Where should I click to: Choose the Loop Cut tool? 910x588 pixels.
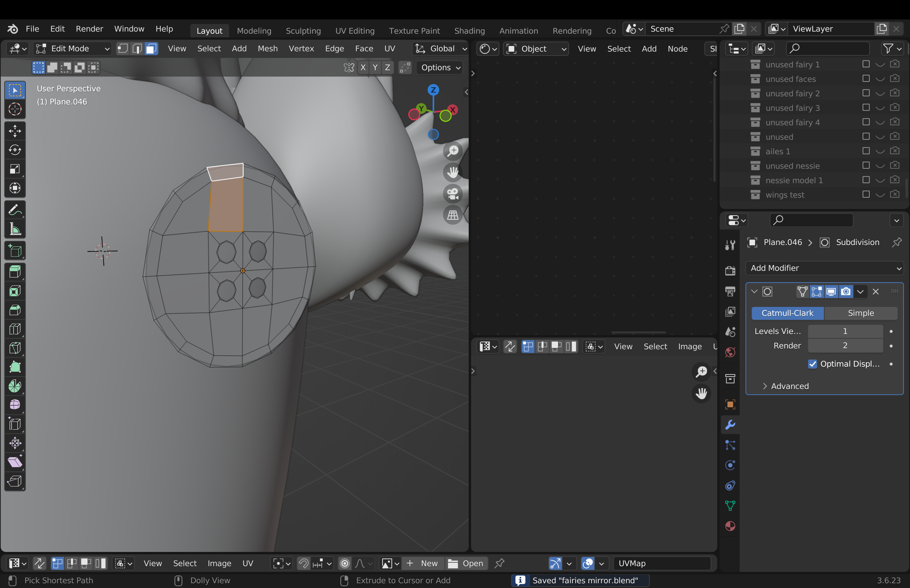(x=15, y=329)
